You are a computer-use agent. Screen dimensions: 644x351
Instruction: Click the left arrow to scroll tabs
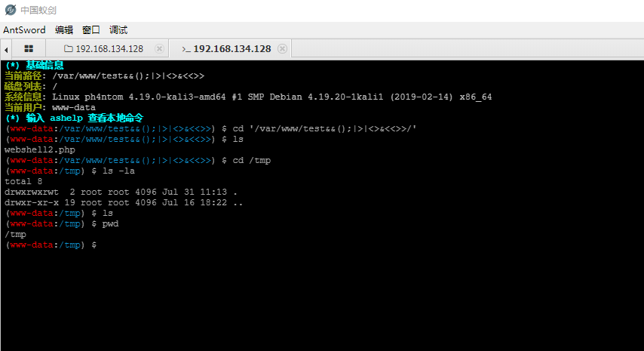pyautogui.click(x=6, y=50)
